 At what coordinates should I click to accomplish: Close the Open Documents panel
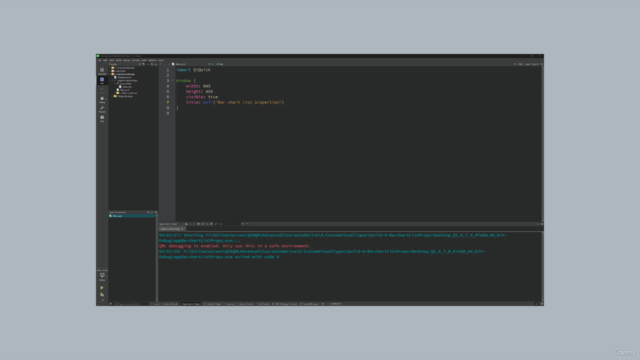tap(156, 212)
